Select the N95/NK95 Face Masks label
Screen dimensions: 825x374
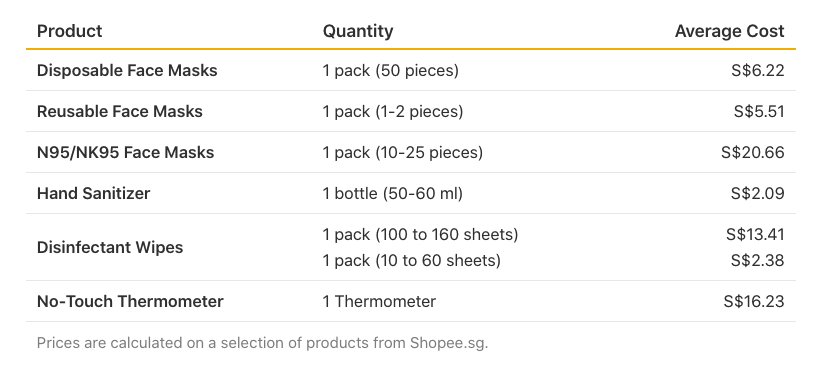(125, 153)
